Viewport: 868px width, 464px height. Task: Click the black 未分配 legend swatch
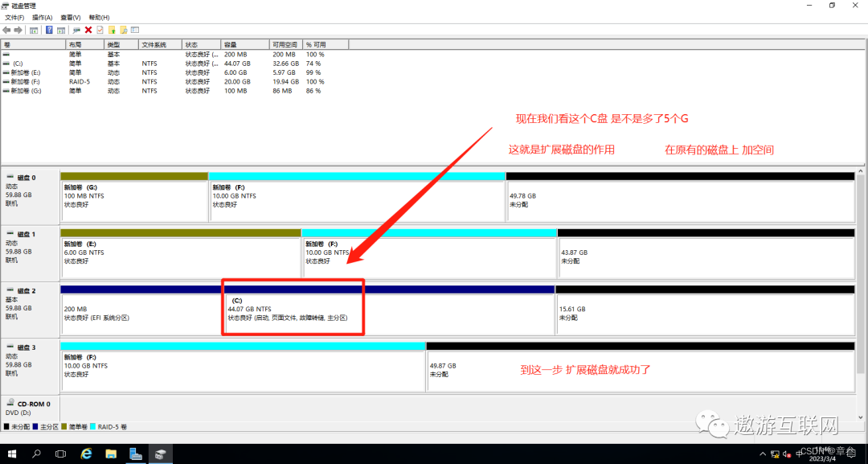pos(6,427)
